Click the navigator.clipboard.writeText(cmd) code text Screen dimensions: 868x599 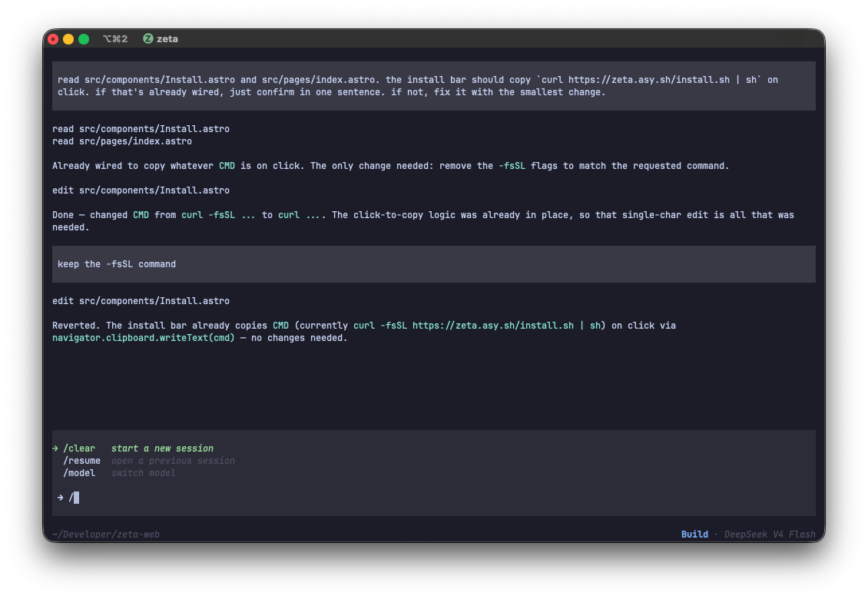[x=144, y=338]
